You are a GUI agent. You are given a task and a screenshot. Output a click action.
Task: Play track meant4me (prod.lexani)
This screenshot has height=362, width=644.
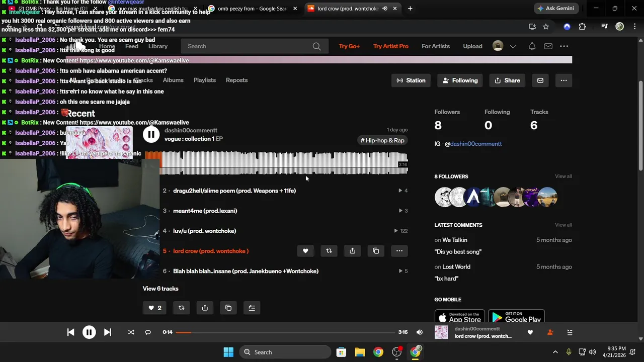pyautogui.click(x=205, y=211)
